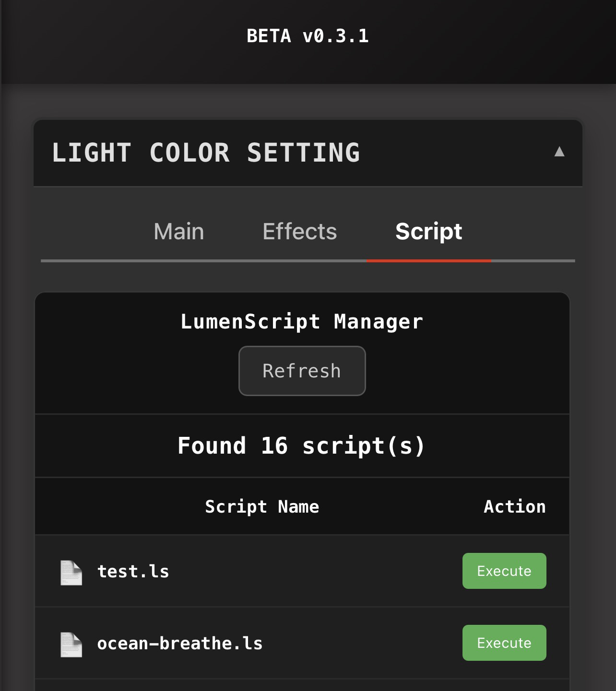Image resolution: width=616 pixels, height=691 pixels.
Task: Click the Script Name column header
Action: click(x=262, y=506)
